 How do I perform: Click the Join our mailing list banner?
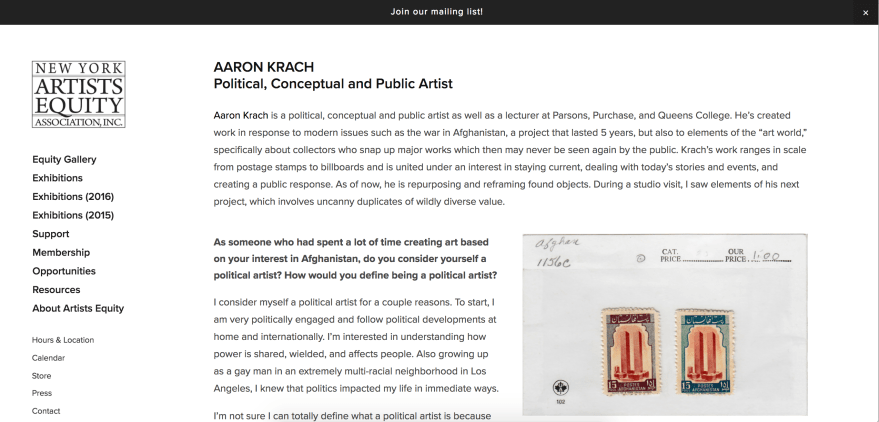pyautogui.click(x=439, y=12)
